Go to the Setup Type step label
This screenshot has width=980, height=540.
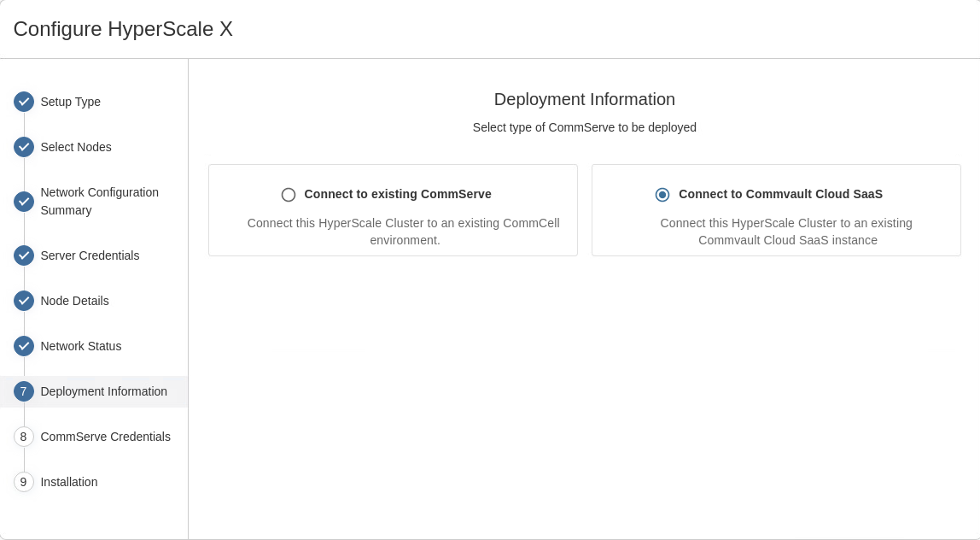point(71,102)
